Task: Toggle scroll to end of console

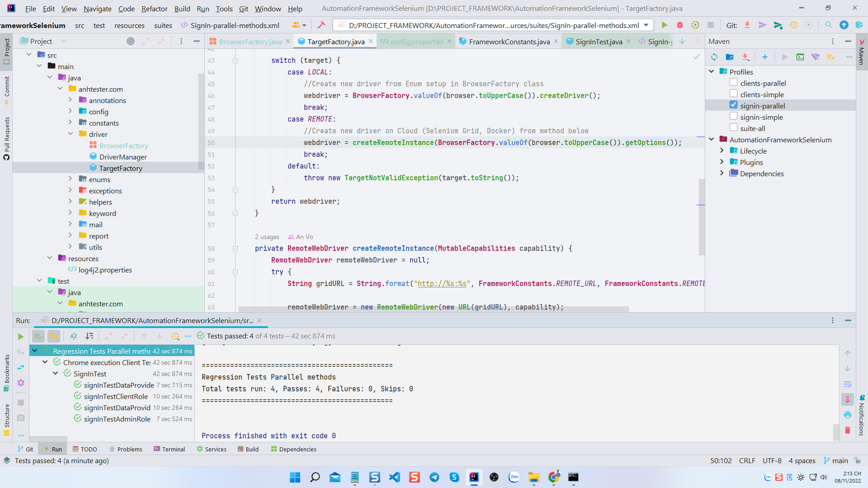Action: point(848,399)
